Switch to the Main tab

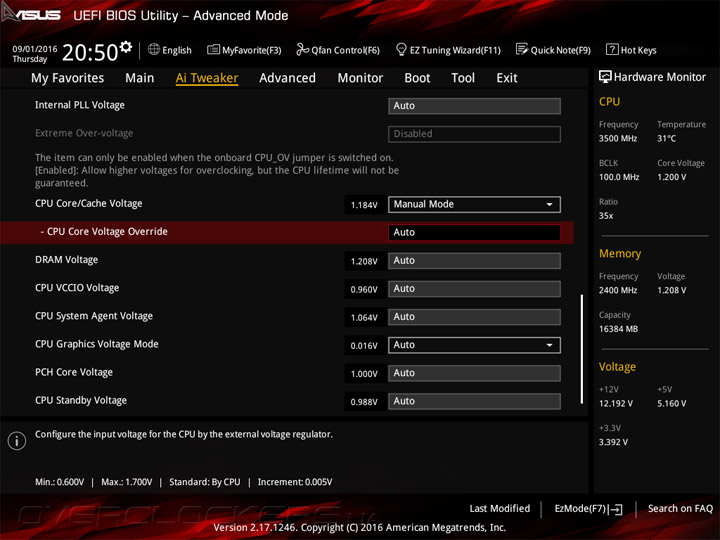[140, 78]
